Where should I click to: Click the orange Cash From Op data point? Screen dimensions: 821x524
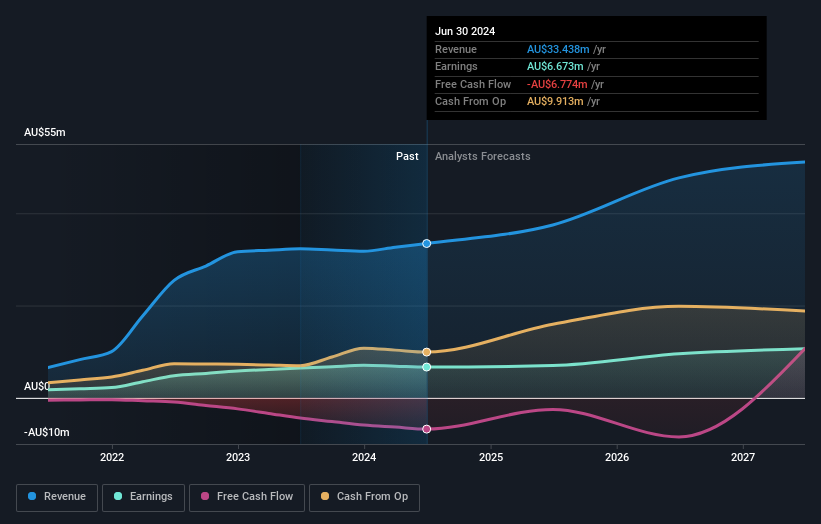427,352
